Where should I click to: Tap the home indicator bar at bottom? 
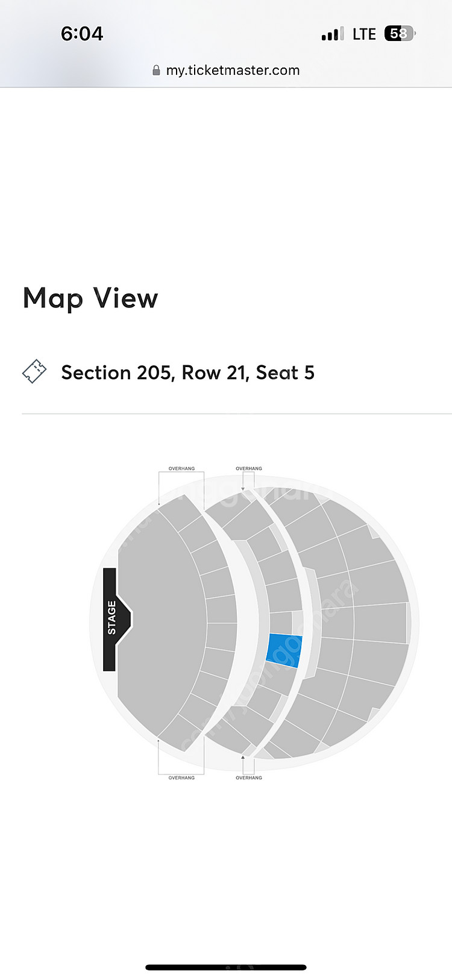[226, 967]
